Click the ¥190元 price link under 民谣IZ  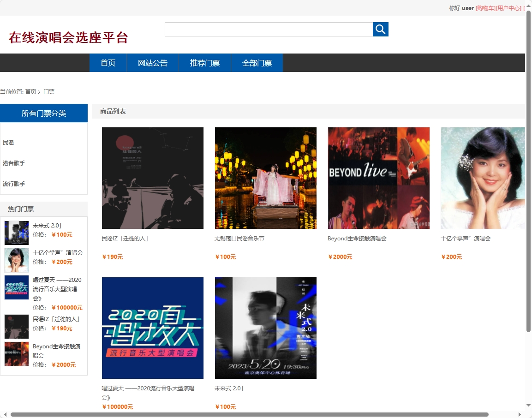tap(112, 257)
